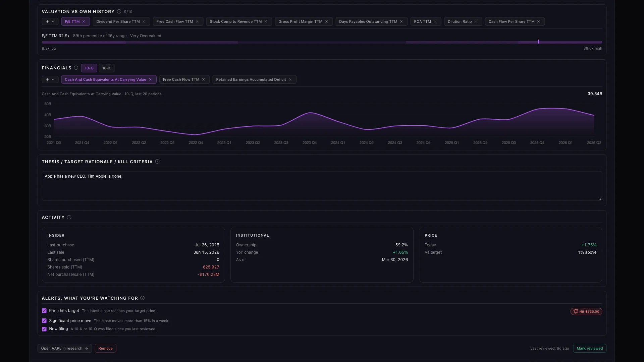Remove the Dividend Per Share TTM chip
The height and width of the screenshot is (362, 644).
click(x=144, y=21)
